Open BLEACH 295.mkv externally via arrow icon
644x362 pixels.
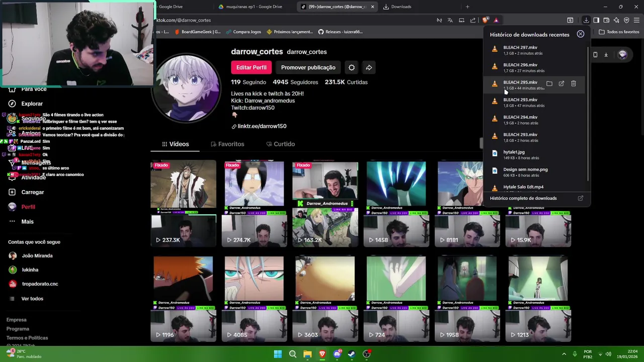coord(561,83)
